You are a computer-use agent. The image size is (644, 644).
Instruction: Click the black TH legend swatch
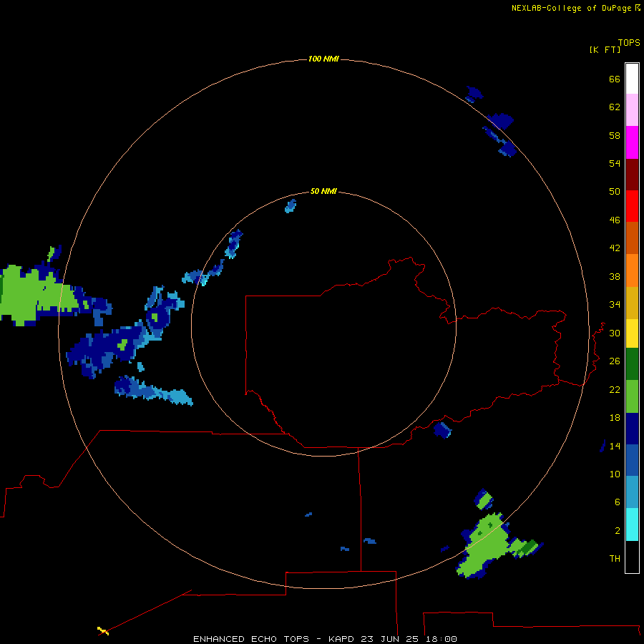pyautogui.click(x=632, y=557)
